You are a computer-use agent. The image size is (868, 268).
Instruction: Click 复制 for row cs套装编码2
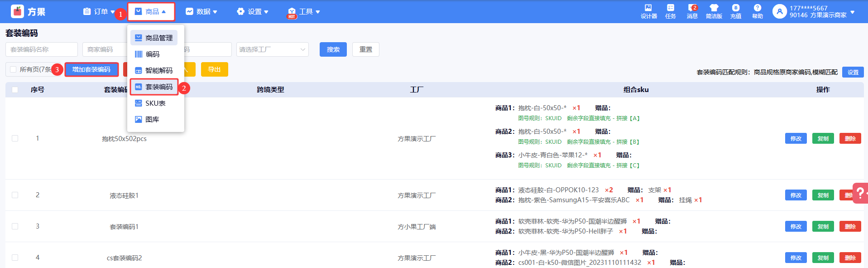[x=823, y=258]
